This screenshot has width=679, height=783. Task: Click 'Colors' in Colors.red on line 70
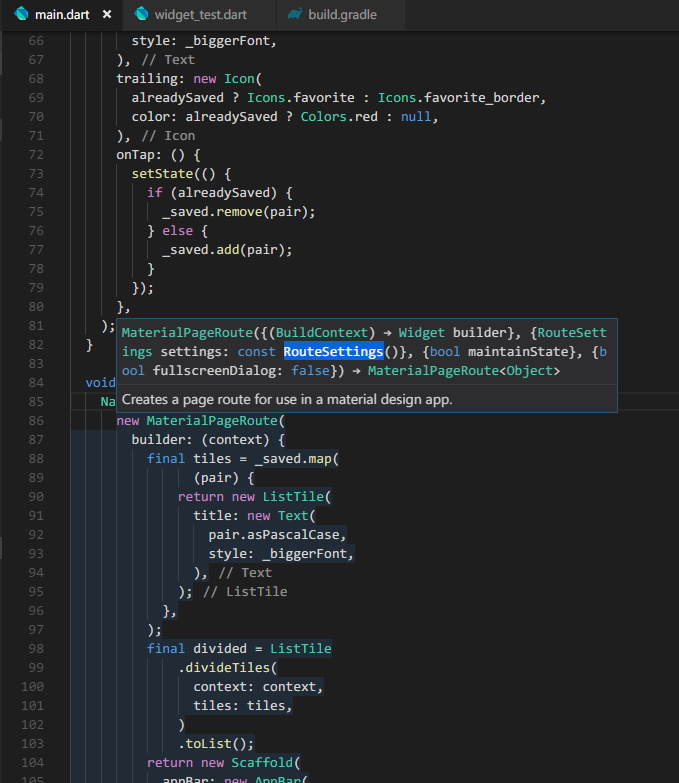pos(324,117)
